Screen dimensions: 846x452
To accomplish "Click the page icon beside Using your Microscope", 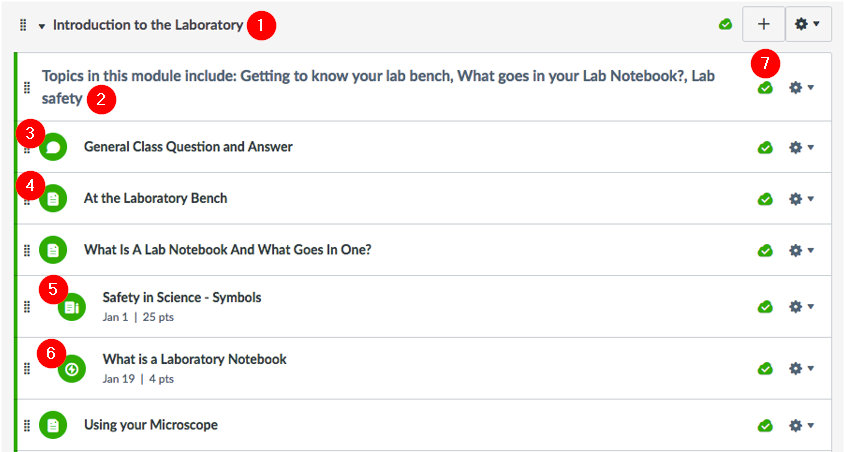I will pos(53,426).
